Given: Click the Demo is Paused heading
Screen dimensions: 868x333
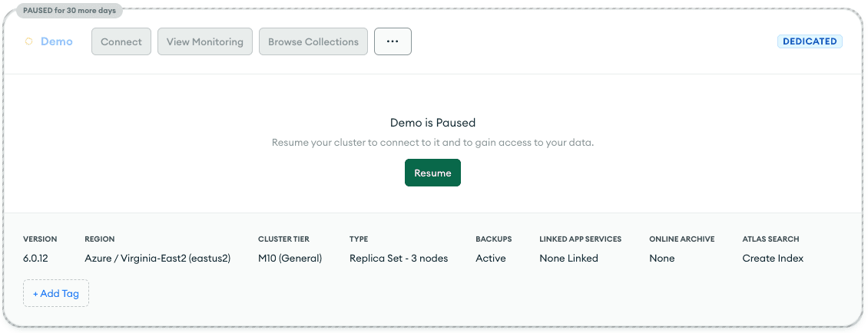Looking at the screenshot, I should (x=432, y=123).
